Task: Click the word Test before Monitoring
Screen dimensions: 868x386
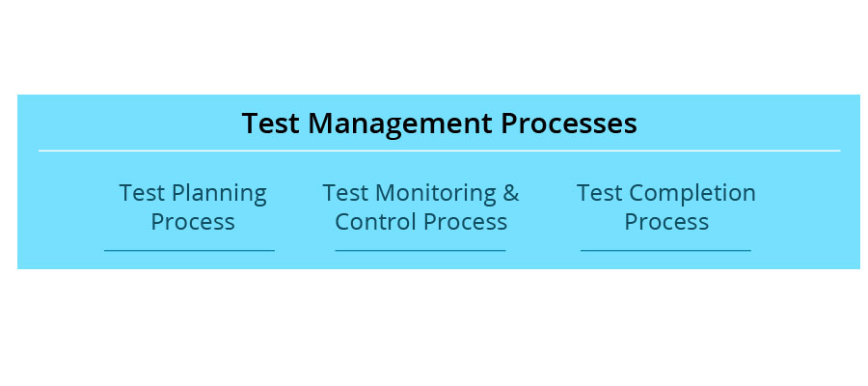Action: tap(345, 193)
